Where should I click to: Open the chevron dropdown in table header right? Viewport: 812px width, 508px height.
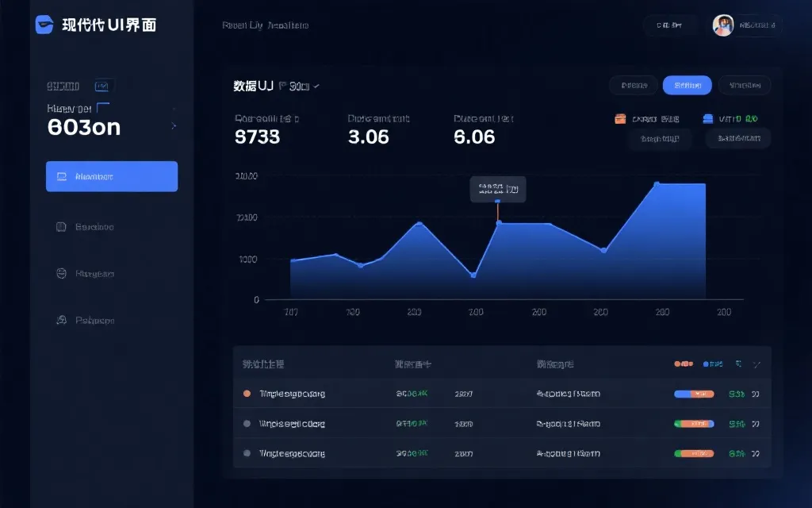[756, 364]
